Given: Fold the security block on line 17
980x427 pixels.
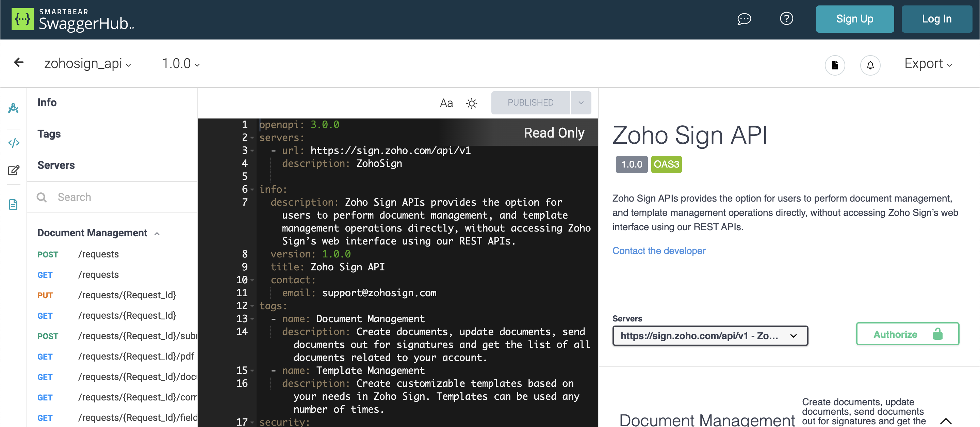Looking at the screenshot, I should (252, 422).
